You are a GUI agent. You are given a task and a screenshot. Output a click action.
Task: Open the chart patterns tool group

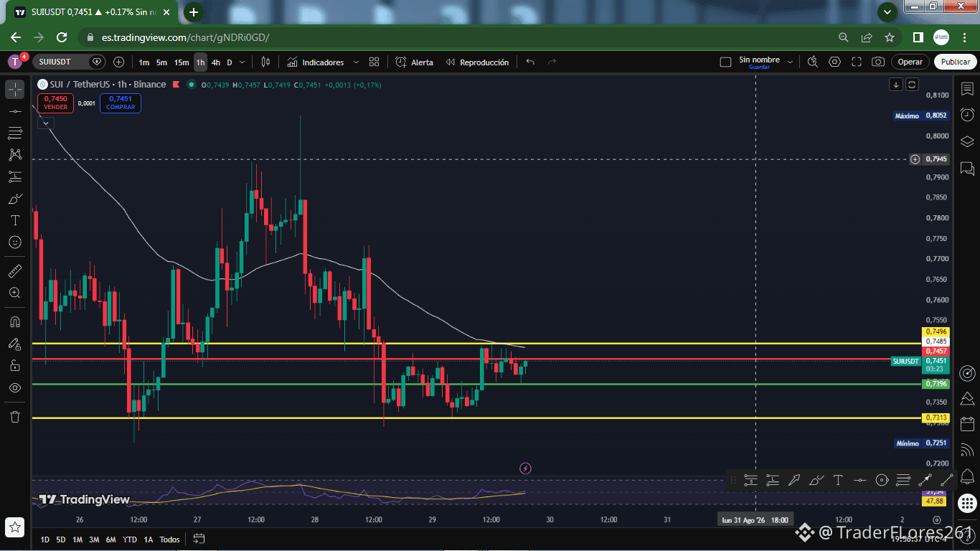click(x=15, y=154)
